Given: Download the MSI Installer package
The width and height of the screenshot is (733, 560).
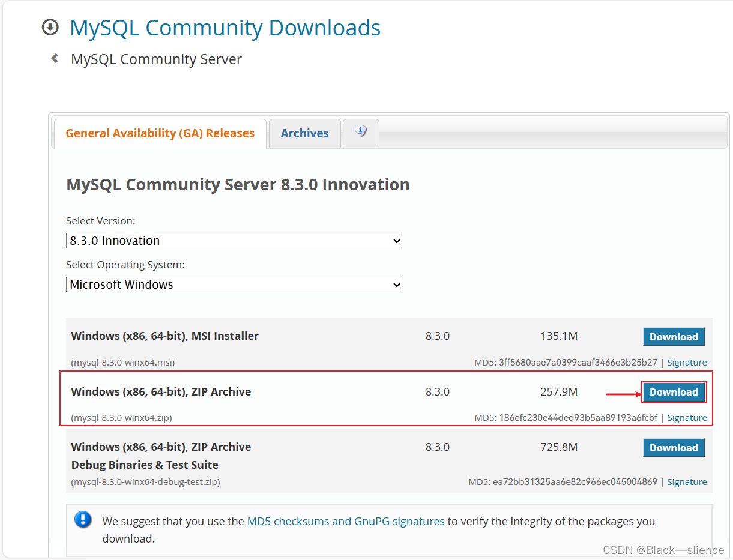Looking at the screenshot, I should tap(674, 337).
